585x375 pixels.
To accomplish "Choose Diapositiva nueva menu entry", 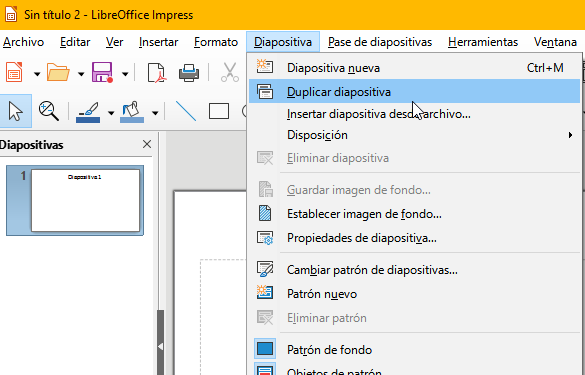I will (x=414, y=68).
